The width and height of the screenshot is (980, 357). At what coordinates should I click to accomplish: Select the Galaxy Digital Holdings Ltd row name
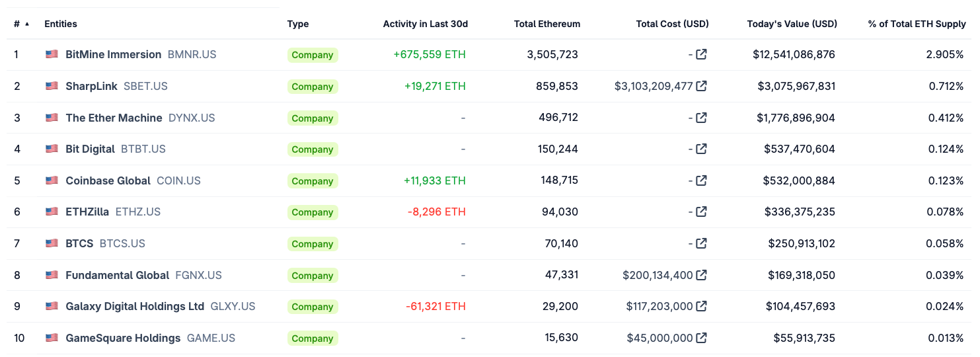coord(135,306)
